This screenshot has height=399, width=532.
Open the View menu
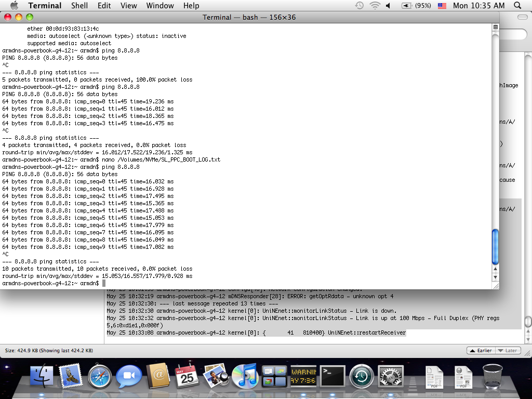point(129,5)
